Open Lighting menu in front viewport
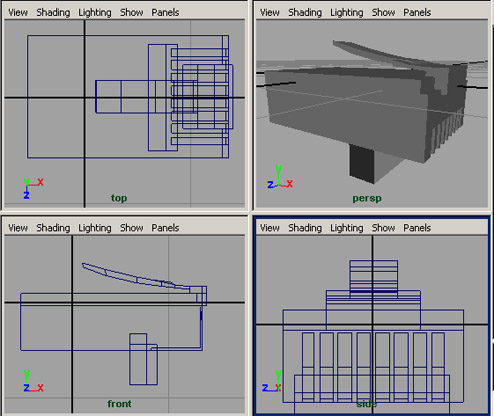Viewport: 494px width, 416px height. 95,228
